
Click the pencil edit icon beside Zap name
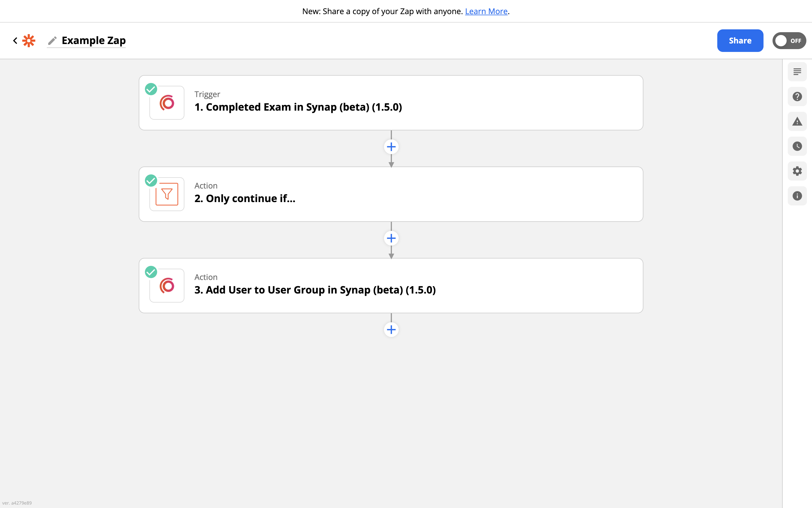[x=52, y=41]
